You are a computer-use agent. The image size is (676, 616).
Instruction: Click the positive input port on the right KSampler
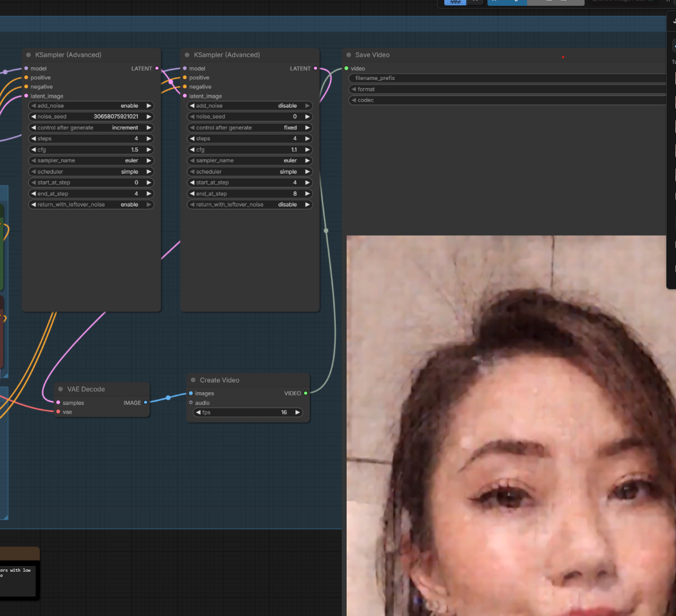point(185,78)
